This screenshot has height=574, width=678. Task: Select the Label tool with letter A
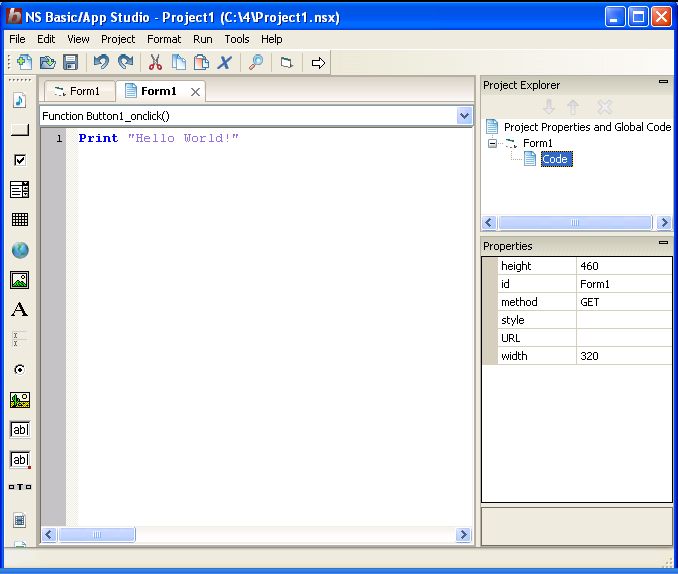click(19, 309)
